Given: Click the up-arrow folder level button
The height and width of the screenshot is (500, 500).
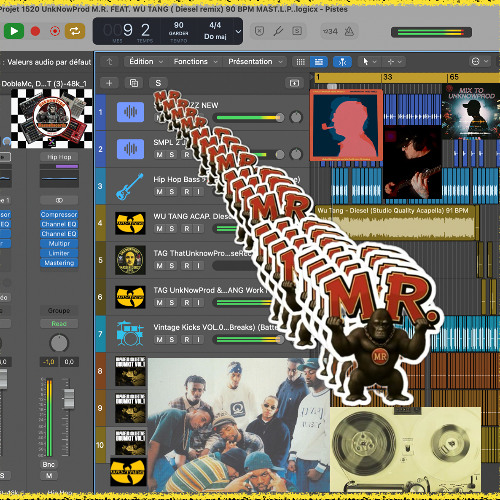Looking at the screenshot, I should (x=109, y=62).
